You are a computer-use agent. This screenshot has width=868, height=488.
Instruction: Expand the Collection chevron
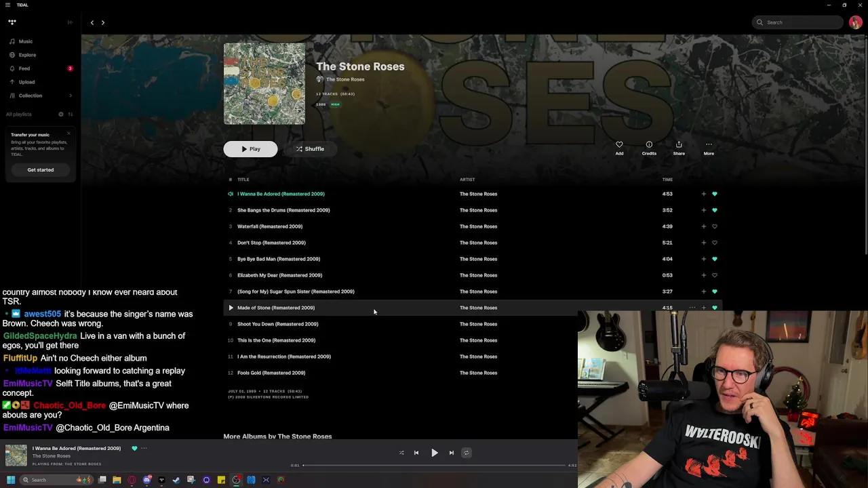click(71, 96)
